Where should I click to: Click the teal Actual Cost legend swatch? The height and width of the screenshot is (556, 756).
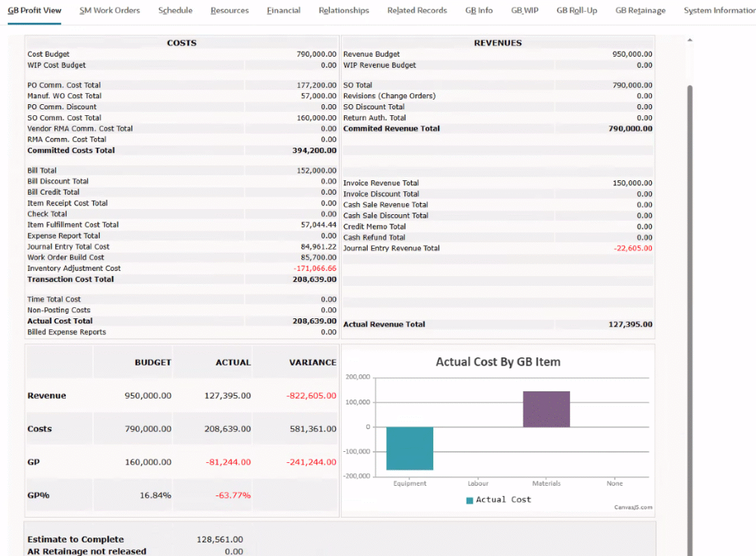pyautogui.click(x=470, y=501)
